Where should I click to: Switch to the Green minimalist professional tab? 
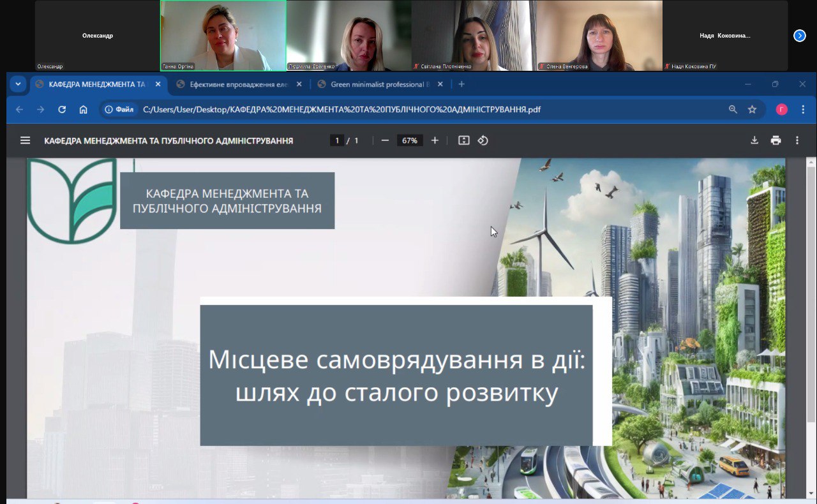[381, 84]
